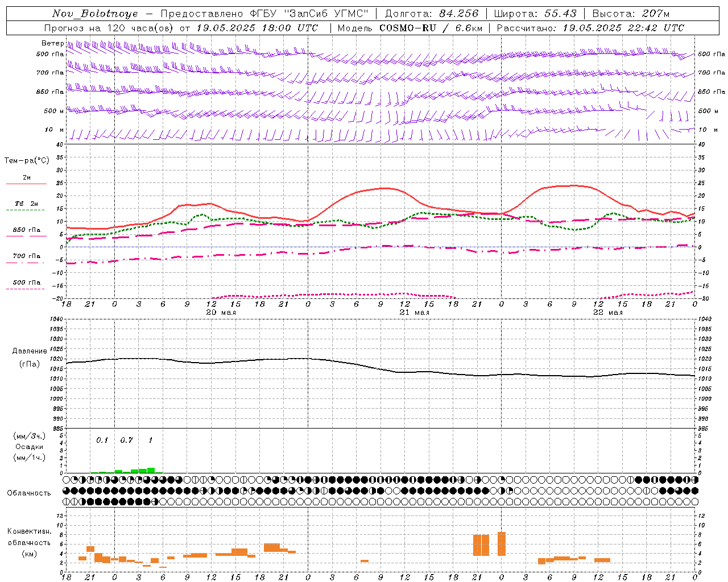The image size is (728, 582).
Task: Click the 'Конвективн.' convective cloud label
Action: click(29, 531)
